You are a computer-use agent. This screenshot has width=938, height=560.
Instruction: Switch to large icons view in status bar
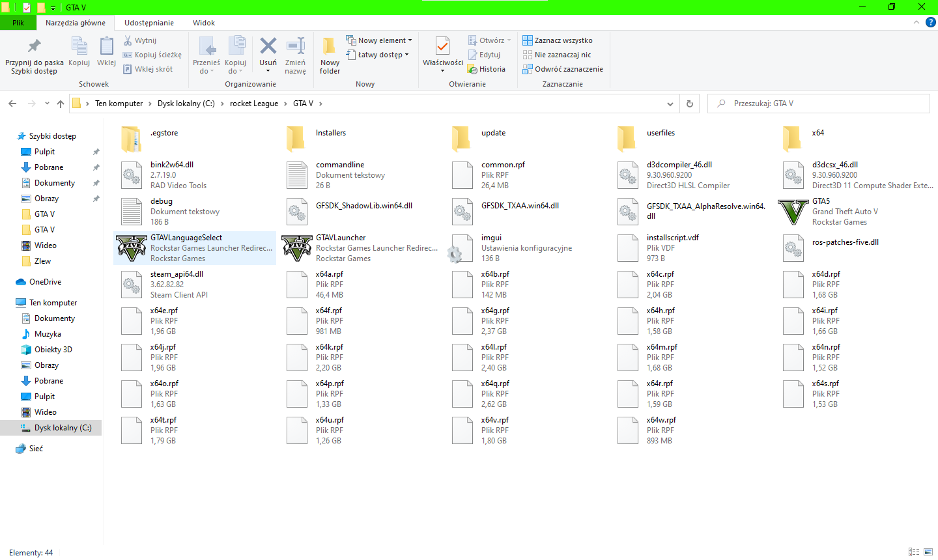pos(928,552)
